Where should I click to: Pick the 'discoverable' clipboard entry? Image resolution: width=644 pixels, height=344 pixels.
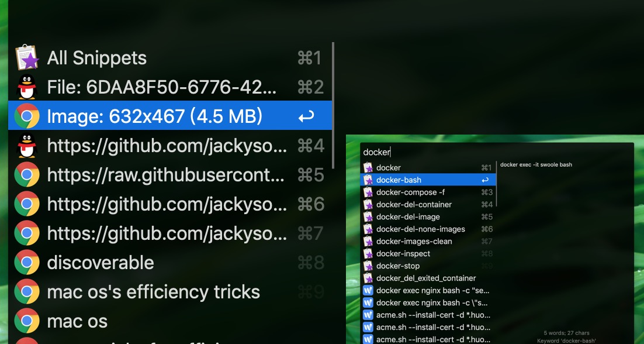[x=170, y=262]
